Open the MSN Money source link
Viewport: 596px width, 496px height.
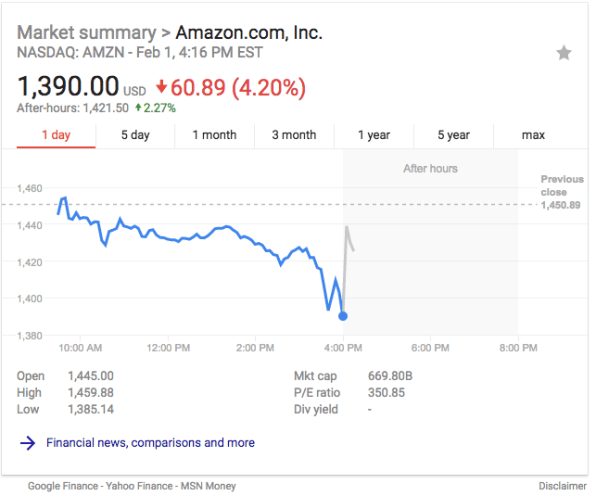208,486
